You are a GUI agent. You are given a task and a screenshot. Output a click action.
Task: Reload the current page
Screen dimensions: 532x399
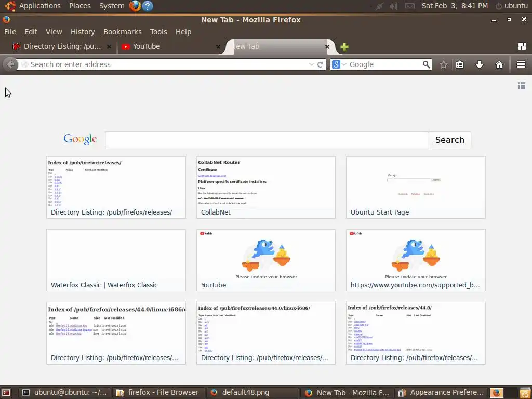pos(320,64)
